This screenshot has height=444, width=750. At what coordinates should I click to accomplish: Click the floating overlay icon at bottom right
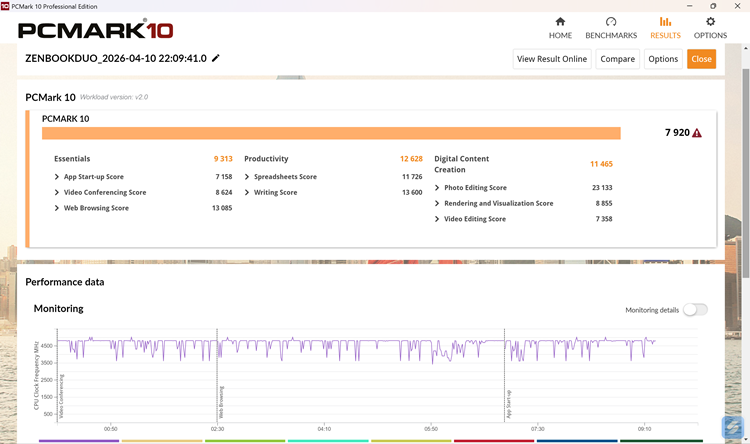[x=732, y=427]
